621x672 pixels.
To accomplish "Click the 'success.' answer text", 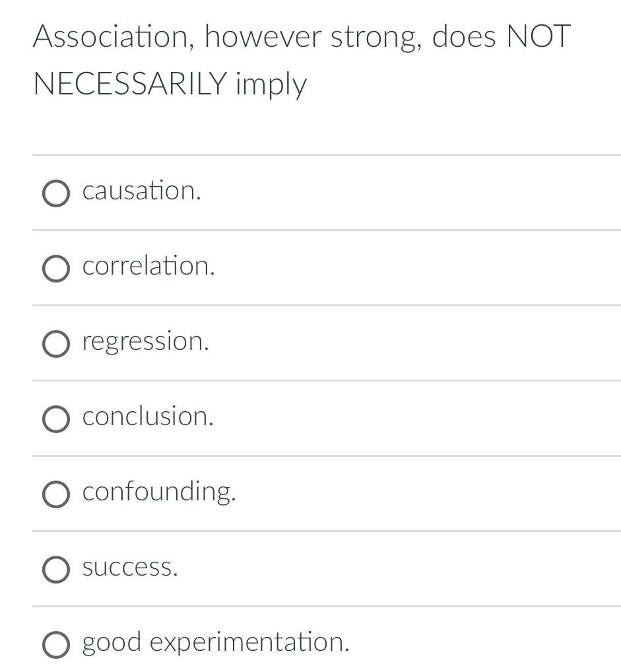I will 130,566.
